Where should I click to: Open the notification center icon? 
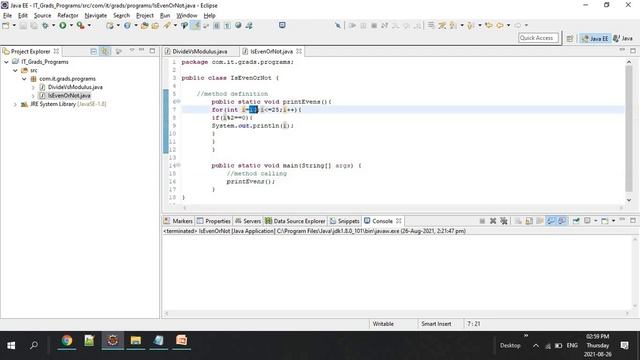tap(624, 345)
